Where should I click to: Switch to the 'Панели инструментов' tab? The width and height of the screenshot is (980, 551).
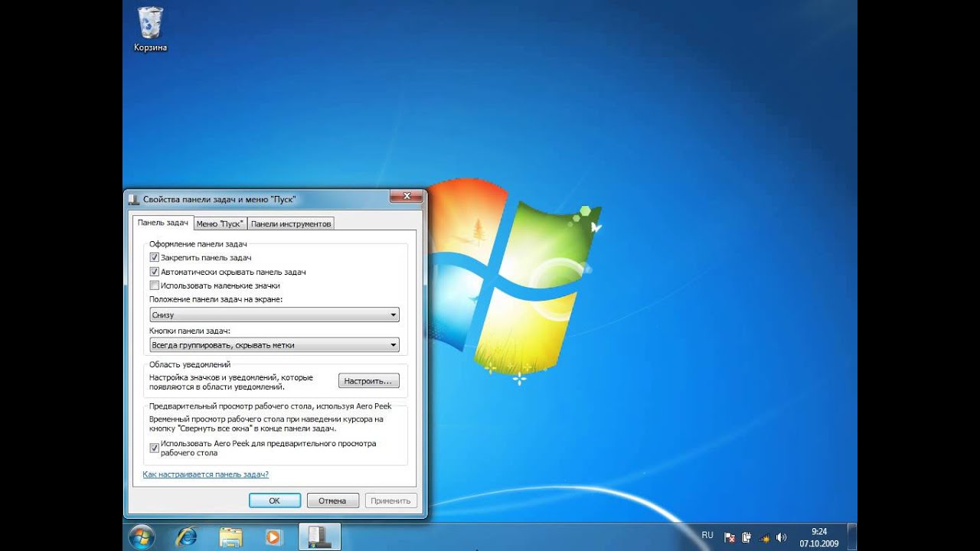pos(291,223)
